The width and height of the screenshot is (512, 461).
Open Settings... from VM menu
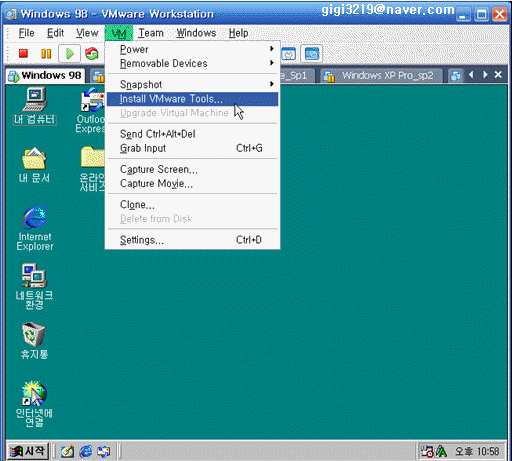click(193, 240)
